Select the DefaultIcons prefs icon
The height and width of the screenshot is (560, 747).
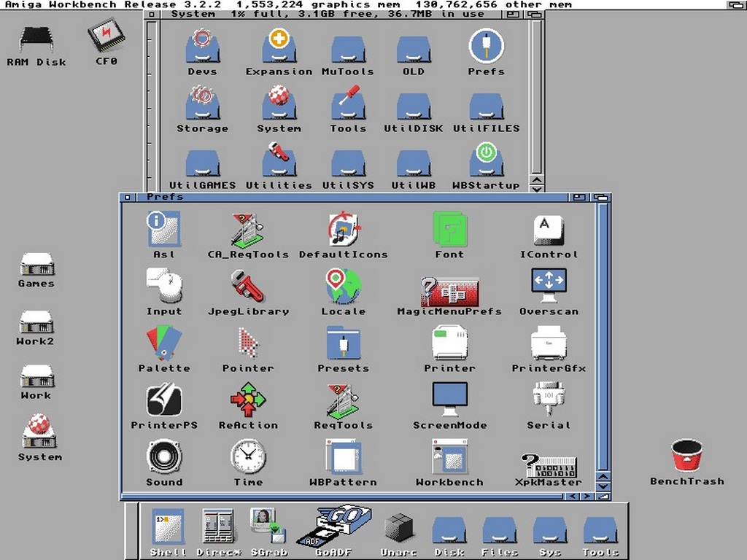point(343,229)
